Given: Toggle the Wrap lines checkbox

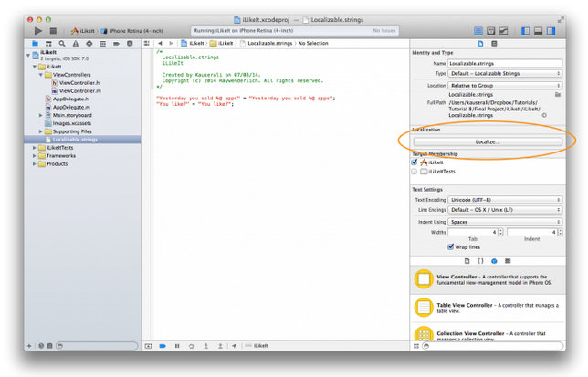Looking at the screenshot, I should [x=450, y=246].
